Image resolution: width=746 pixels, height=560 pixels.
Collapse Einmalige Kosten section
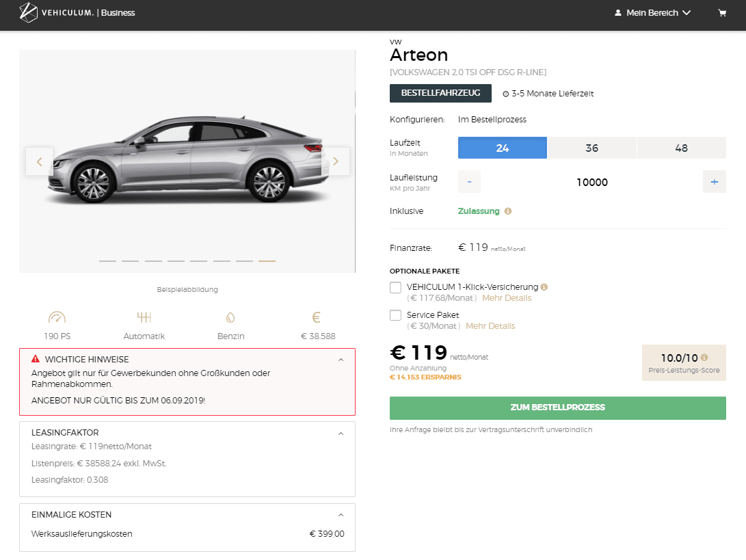341,515
